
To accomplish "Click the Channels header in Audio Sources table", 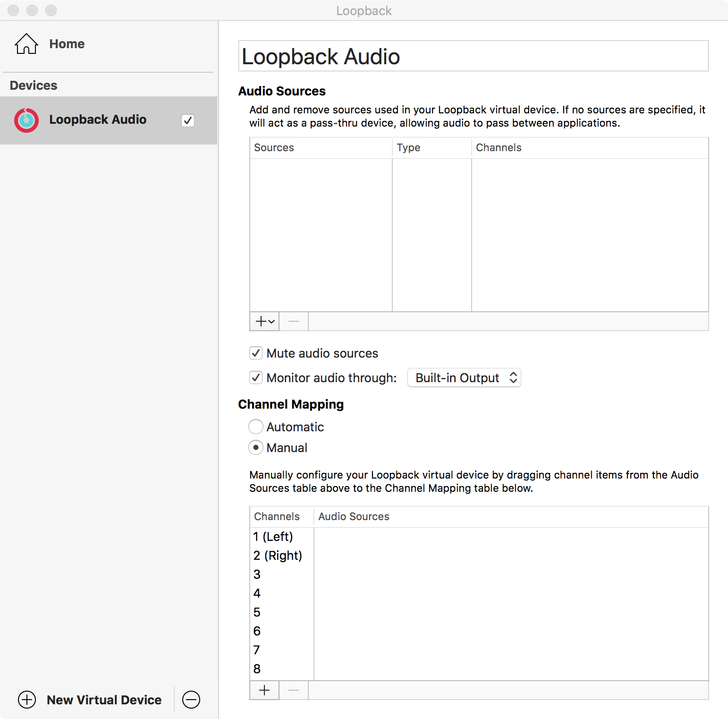I will (x=590, y=147).
